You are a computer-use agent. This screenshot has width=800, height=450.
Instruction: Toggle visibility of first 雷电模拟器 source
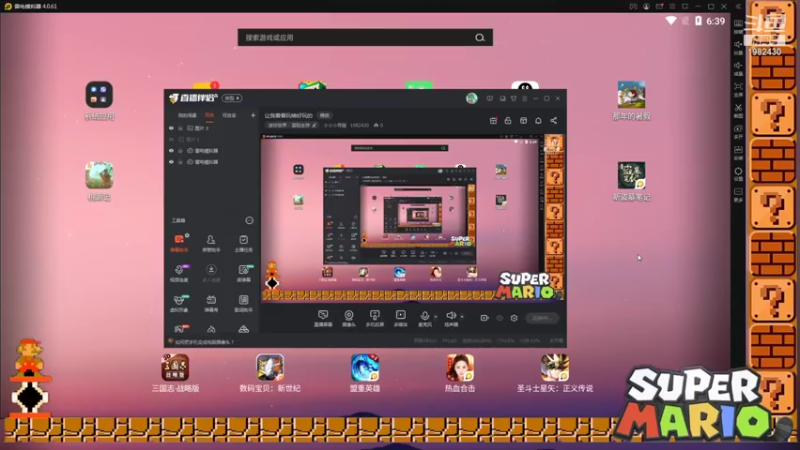[171, 151]
